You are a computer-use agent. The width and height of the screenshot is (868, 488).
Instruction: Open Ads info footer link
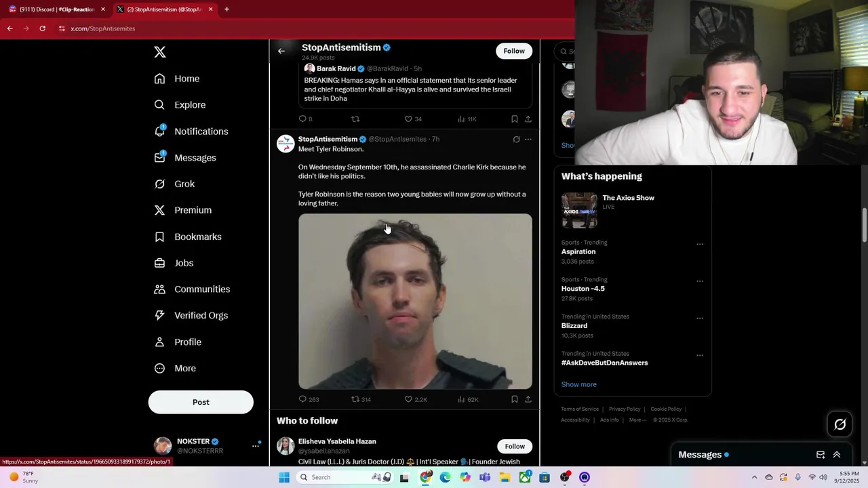click(x=610, y=420)
